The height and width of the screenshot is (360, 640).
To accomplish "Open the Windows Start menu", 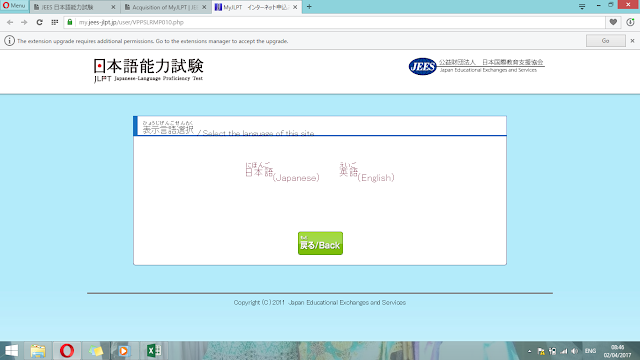I will point(12,351).
